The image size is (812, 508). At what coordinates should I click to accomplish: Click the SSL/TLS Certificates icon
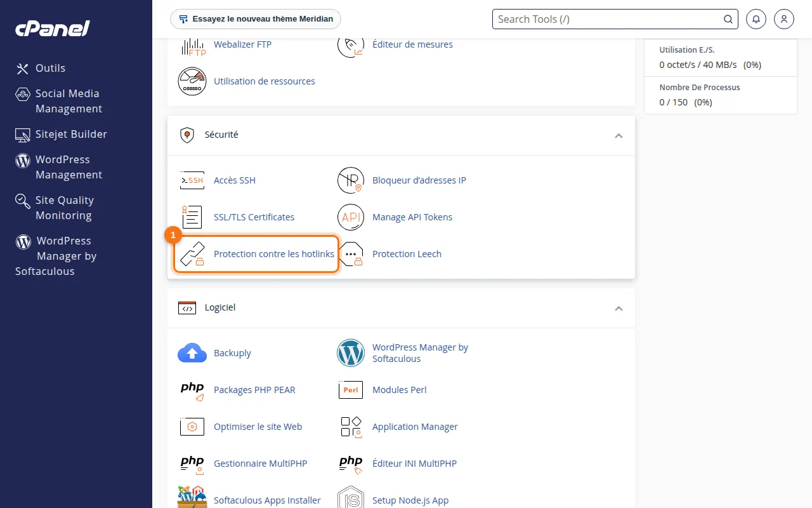point(192,217)
